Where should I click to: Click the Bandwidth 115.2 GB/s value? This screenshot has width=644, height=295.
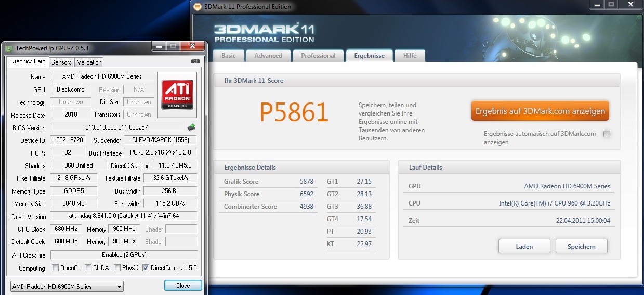[x=170, y=204]
